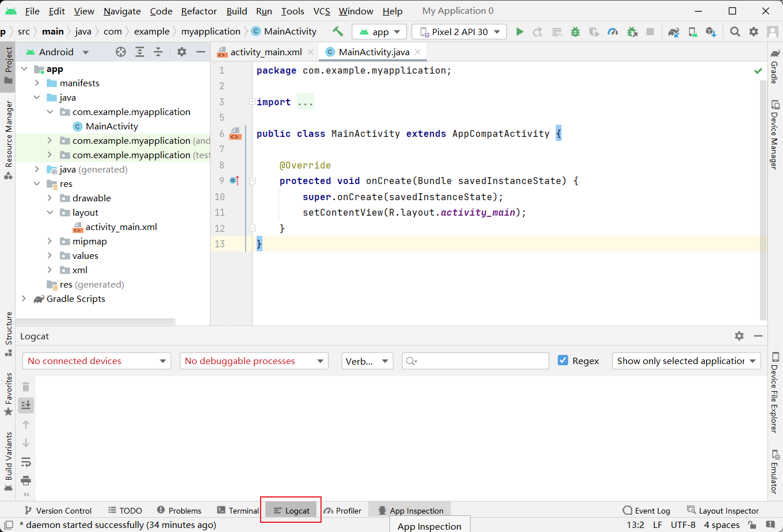Viewport: 783px width, 532px height.
Task: Open the Profile app gauge icon
Action: pos(613,32)
